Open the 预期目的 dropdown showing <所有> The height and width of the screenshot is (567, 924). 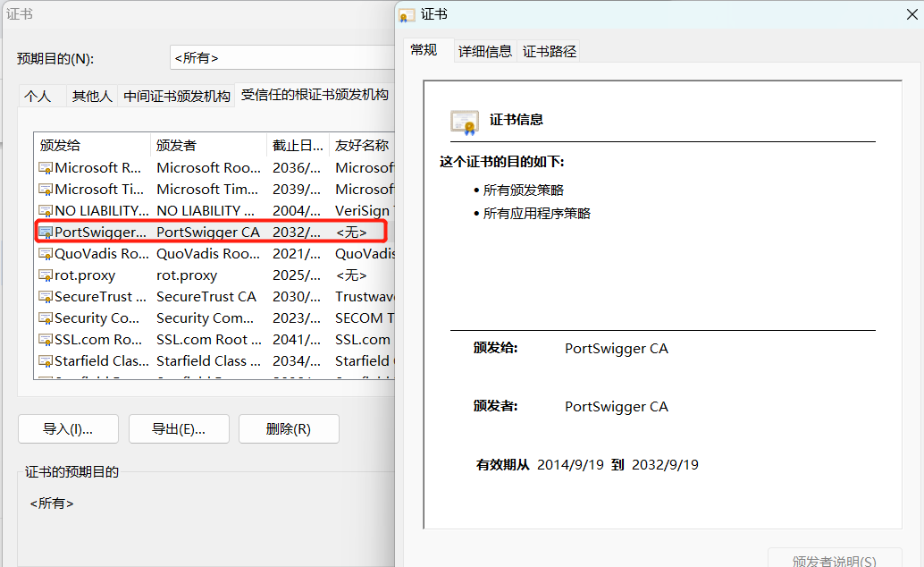[x=282, y=58]
